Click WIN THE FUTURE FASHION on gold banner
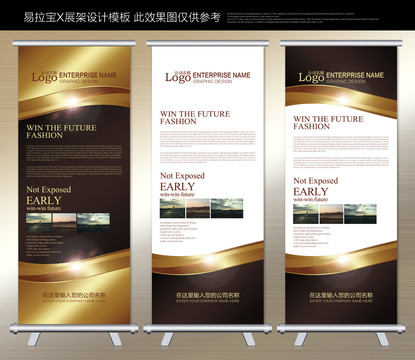415x360 pixels. coord(61,131)
